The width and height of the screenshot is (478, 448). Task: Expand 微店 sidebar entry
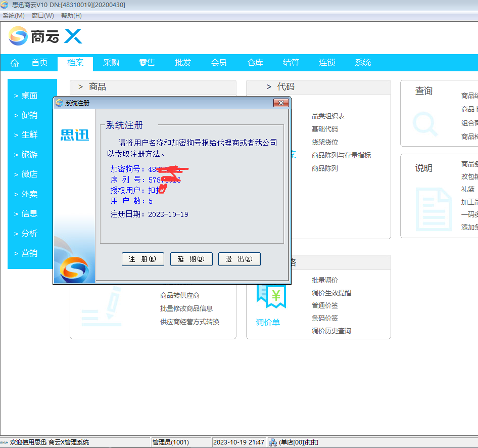[26, 174]
